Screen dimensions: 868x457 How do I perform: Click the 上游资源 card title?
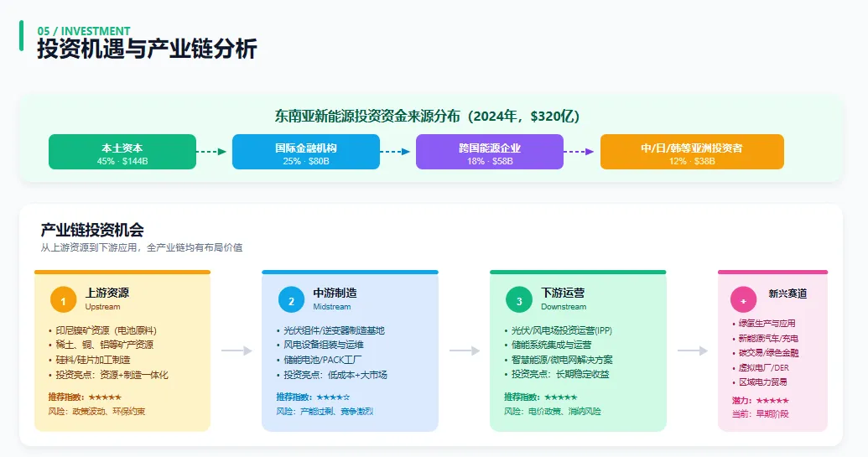(107, 293)
